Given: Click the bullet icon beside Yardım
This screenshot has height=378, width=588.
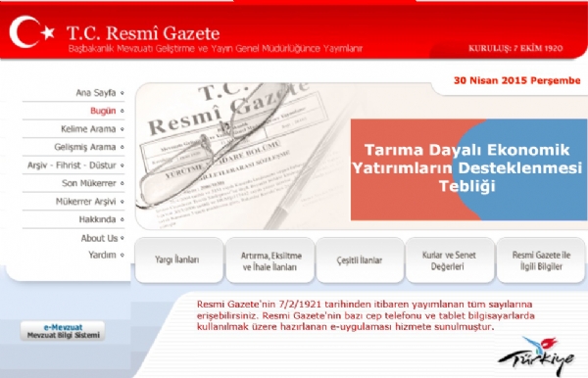Looking at the screenshot, I should coord(122,256).
